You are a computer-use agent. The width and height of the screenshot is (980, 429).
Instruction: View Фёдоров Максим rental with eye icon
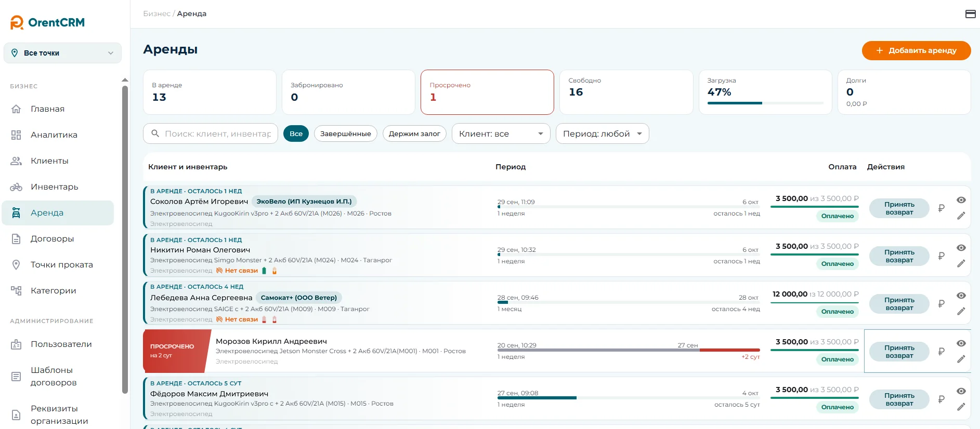tap(961, 391)
